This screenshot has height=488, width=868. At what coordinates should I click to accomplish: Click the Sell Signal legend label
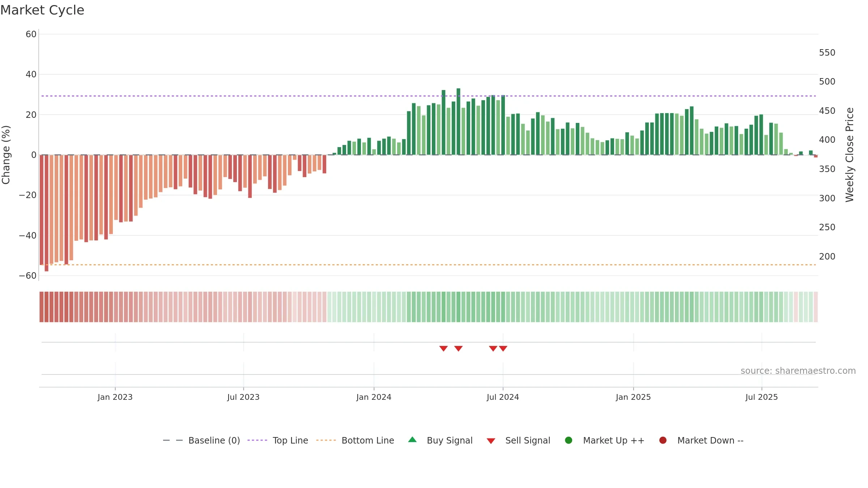[x=528, y=440]
